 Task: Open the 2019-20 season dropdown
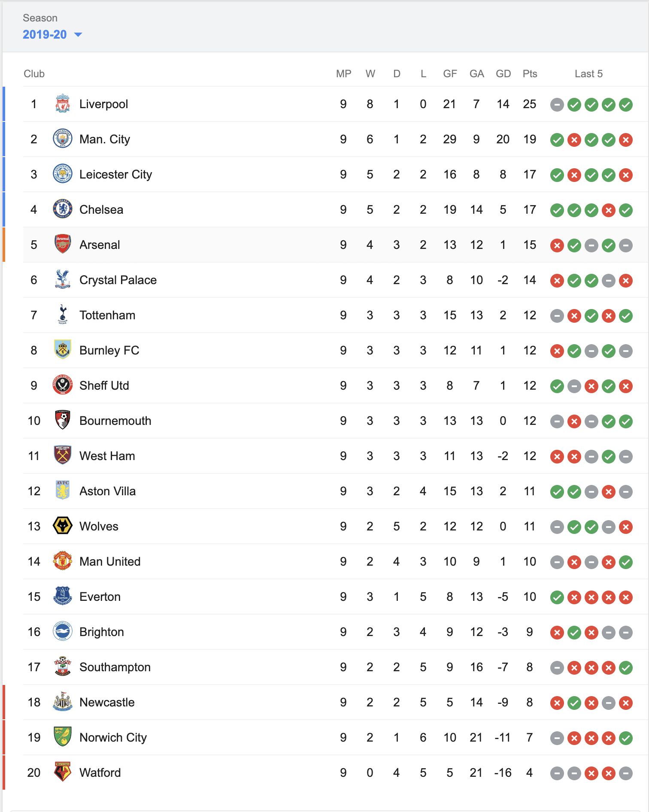pyautogui.click(x=52, y=34)
